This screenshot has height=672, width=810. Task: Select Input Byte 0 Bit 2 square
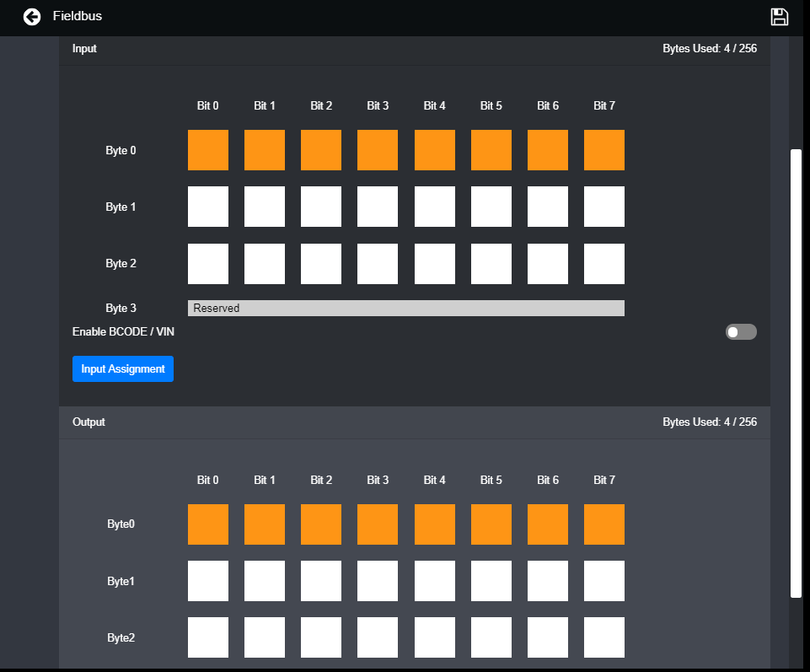click(321, 150)
